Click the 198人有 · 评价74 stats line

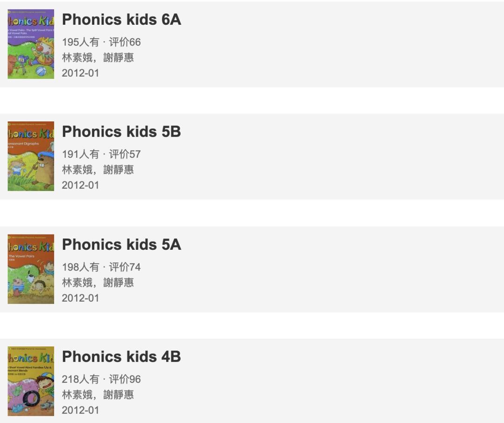coord(101,267)
